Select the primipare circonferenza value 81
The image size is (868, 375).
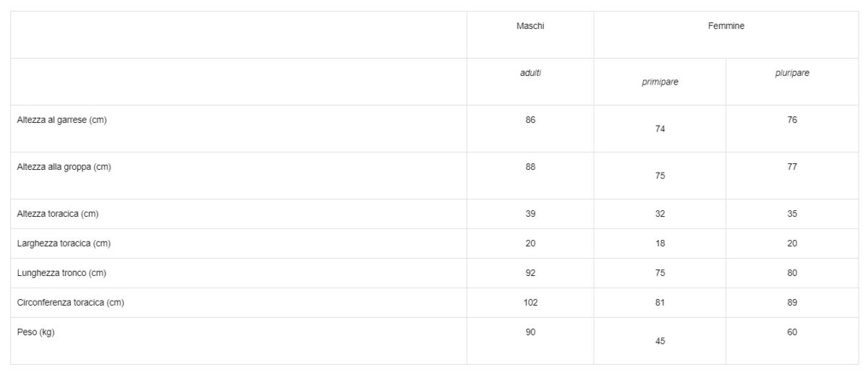[x=660, y=303]
